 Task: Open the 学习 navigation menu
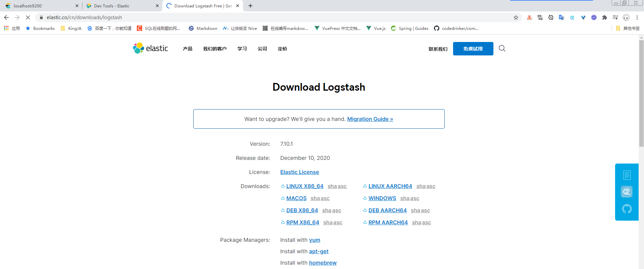point(242,49)
